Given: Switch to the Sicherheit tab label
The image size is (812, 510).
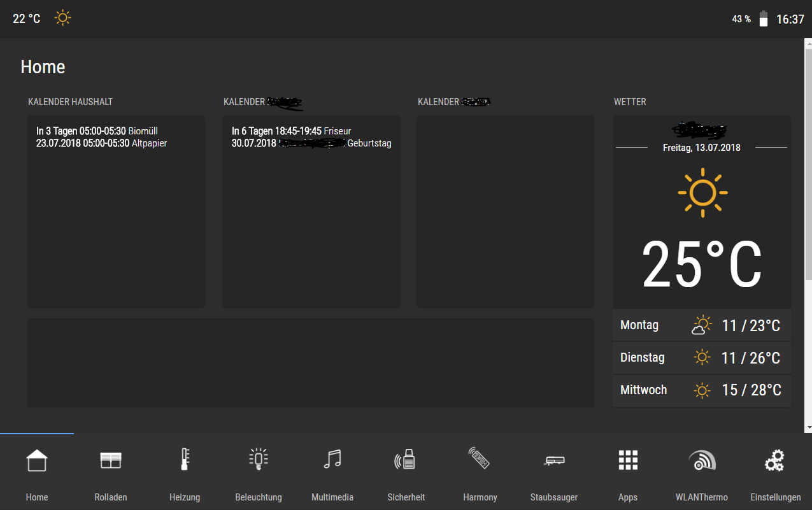Looking at the screenshot, I should tap(406, 497).
